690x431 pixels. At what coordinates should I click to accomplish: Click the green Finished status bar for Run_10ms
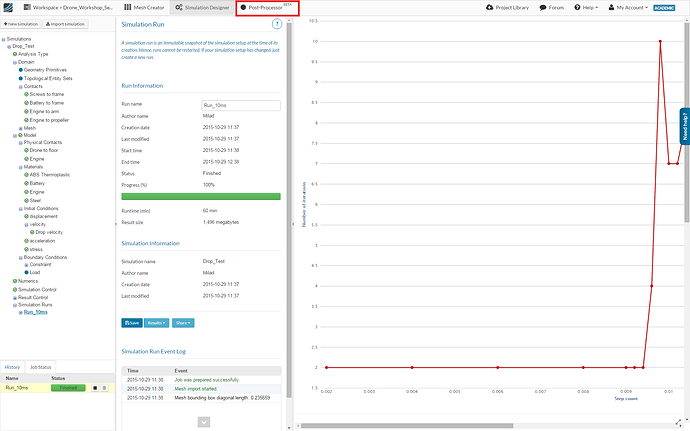tap(68, 388)
